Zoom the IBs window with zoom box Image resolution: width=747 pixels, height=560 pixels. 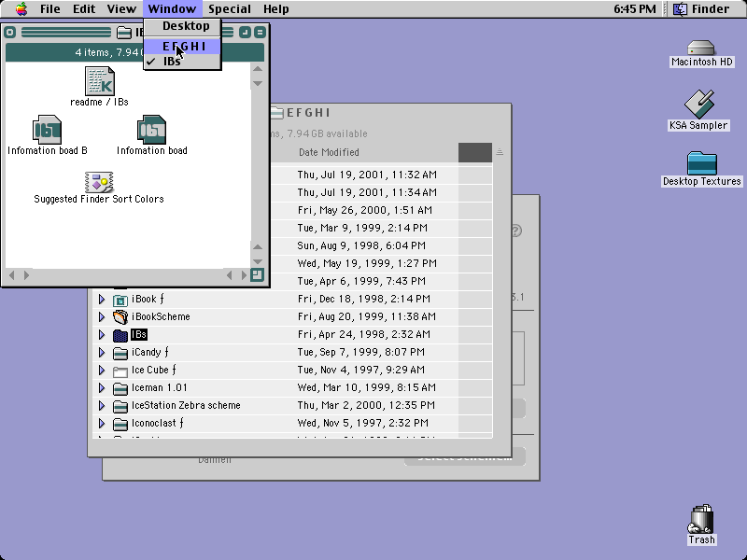(x=245, y=33)
